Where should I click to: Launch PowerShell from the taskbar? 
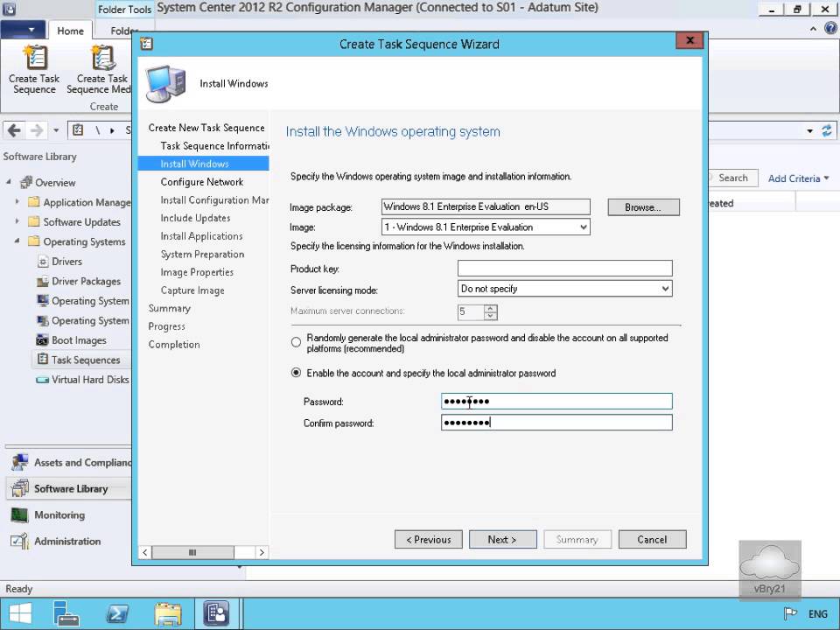pos(117,613)
